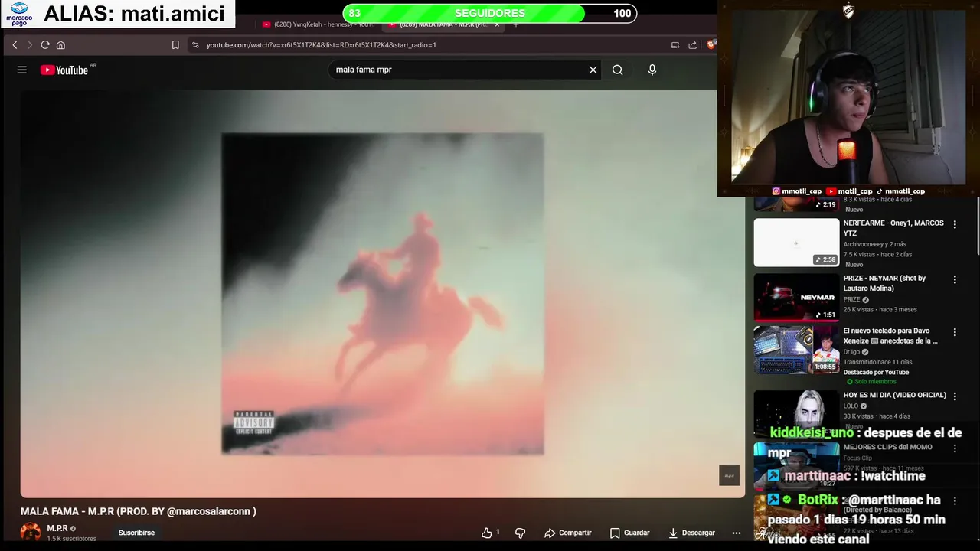Viewport: 980px width, 551px height.
Task: Open HOY ES MI DIA (VIDEO OFICIAL) title
Action: point(894,396)
